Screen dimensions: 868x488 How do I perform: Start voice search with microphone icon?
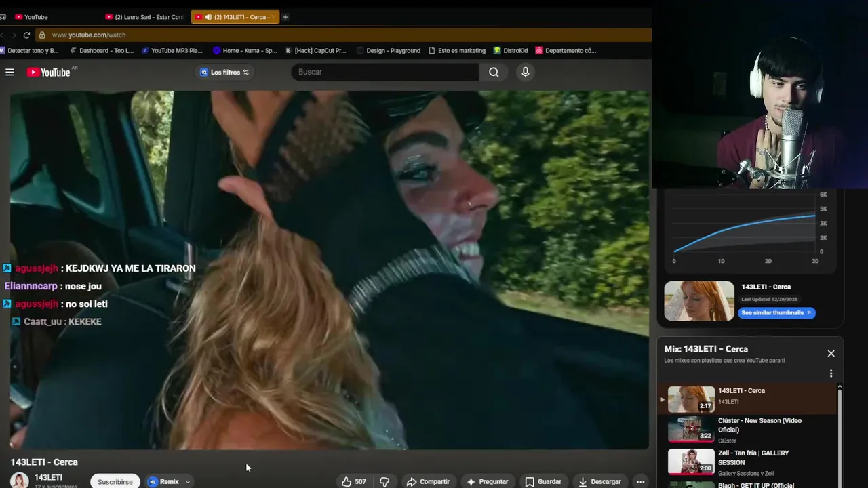pos(525,72)
